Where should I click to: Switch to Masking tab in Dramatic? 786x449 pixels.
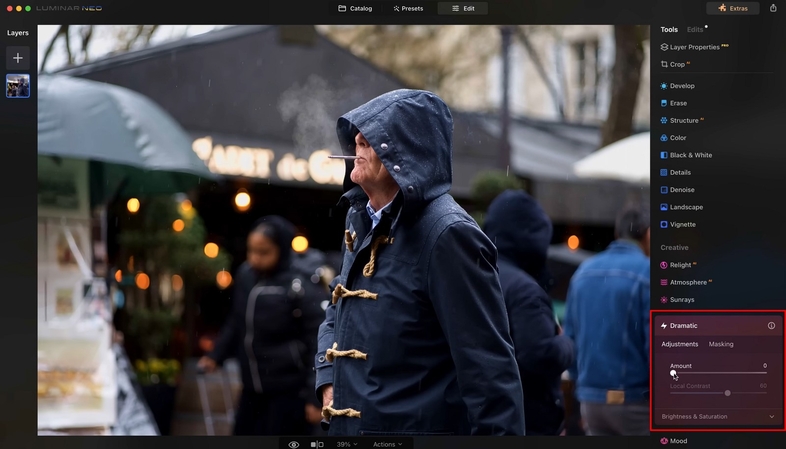[721, 344]
